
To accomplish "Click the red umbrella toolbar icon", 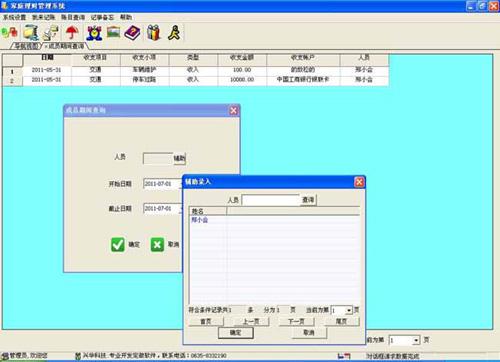I will point(72,33).
